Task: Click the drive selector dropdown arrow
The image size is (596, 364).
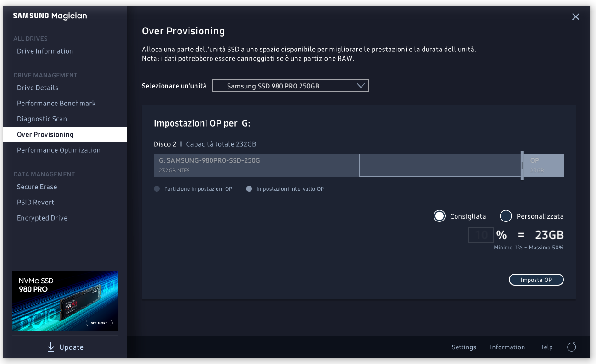Action: [361, 85]
